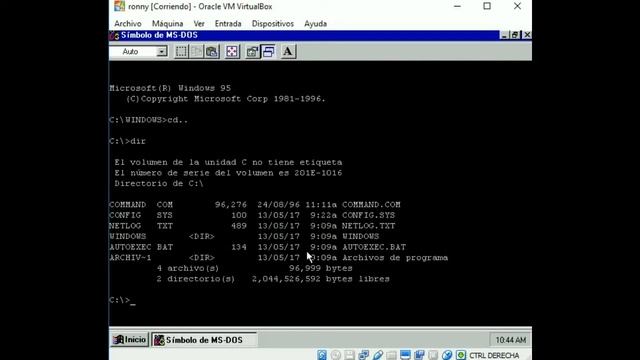Click the MS-DOS window title bar icon
Image resolution: width=640 pixels, height=360 pixels.
coord(114,36)
